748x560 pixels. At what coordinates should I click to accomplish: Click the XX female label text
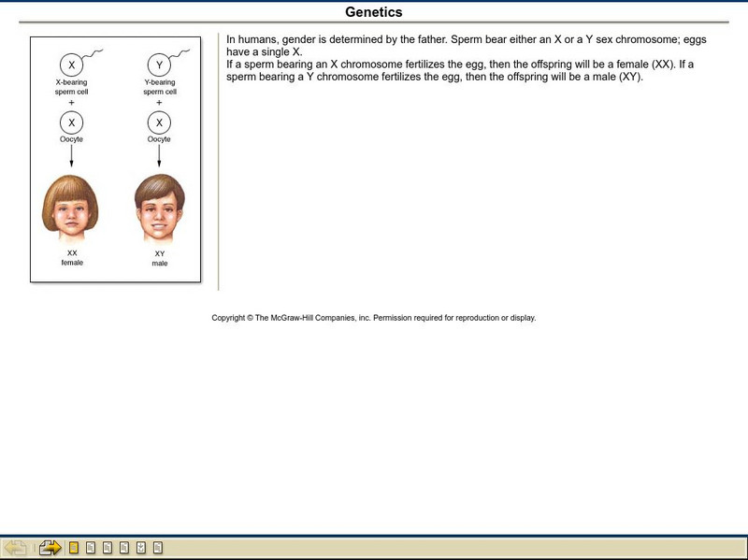point(71,257)
